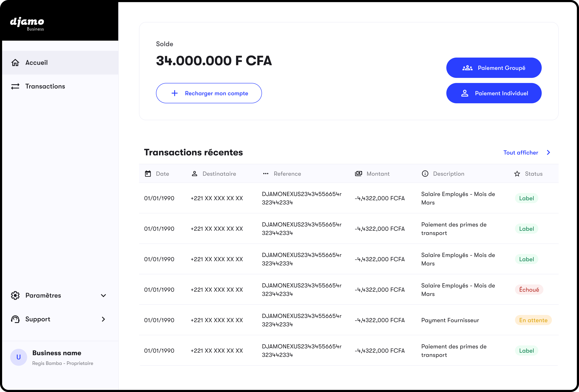Click the Transactions swap arrows icon
The width and height of the screenshot is (579, 392).
point(15,86)
